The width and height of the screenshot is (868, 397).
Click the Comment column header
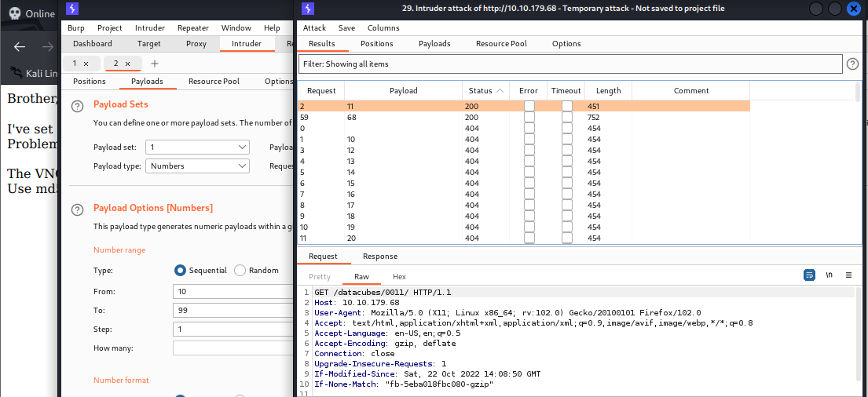[x=690, y=91]
